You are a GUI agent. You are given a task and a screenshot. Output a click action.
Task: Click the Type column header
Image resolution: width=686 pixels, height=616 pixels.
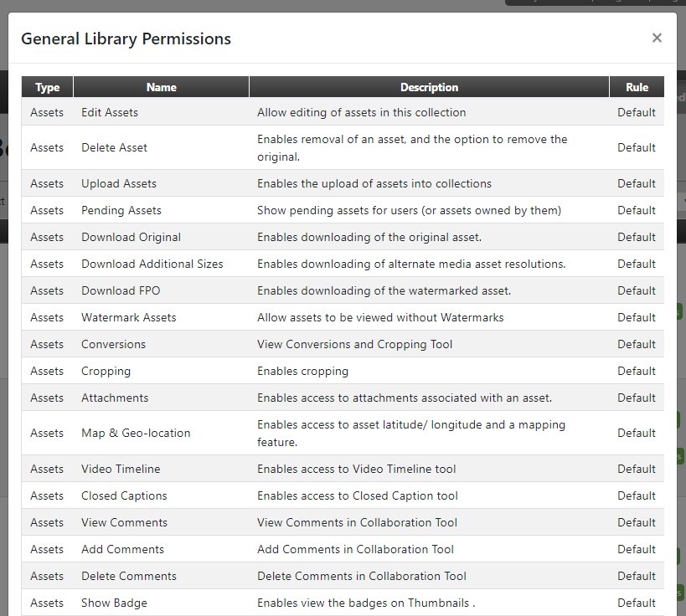[x=47, y=87]
